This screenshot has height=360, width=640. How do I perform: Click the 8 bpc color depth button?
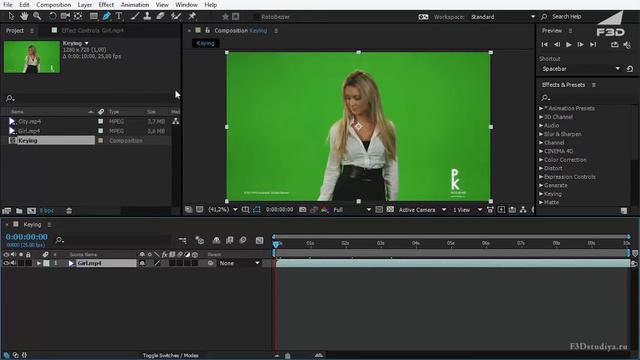(x=47, y=211)
